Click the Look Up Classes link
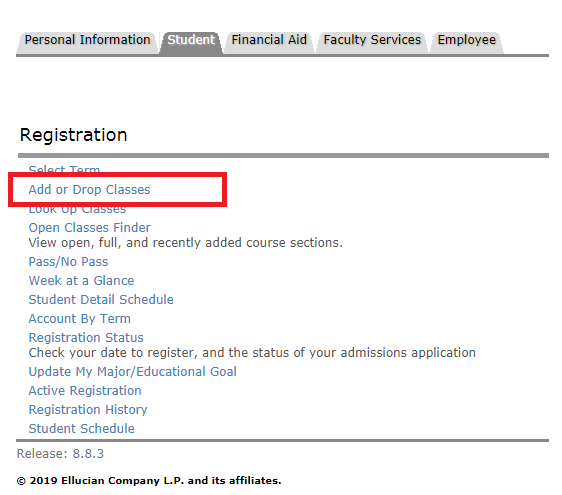This screenshot has width=562, height=495. [x=77, y=209]
